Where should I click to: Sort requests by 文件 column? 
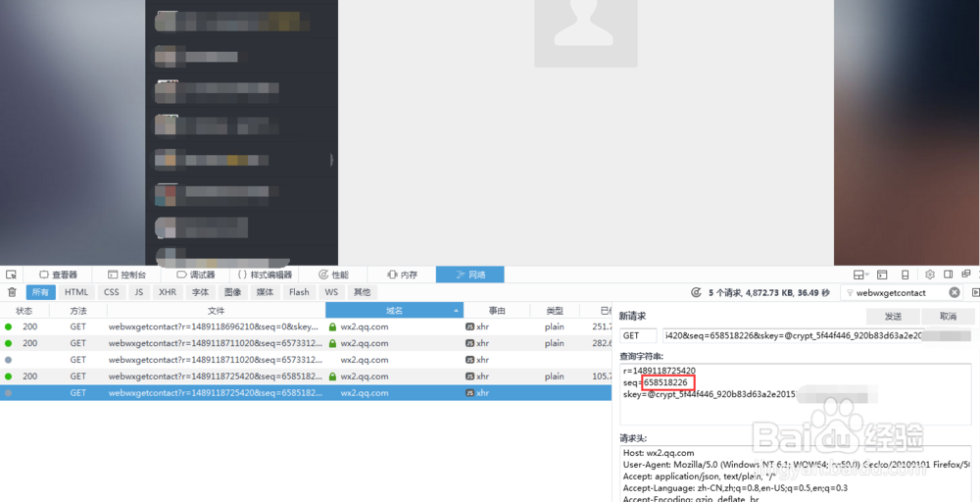pos(217,310)
